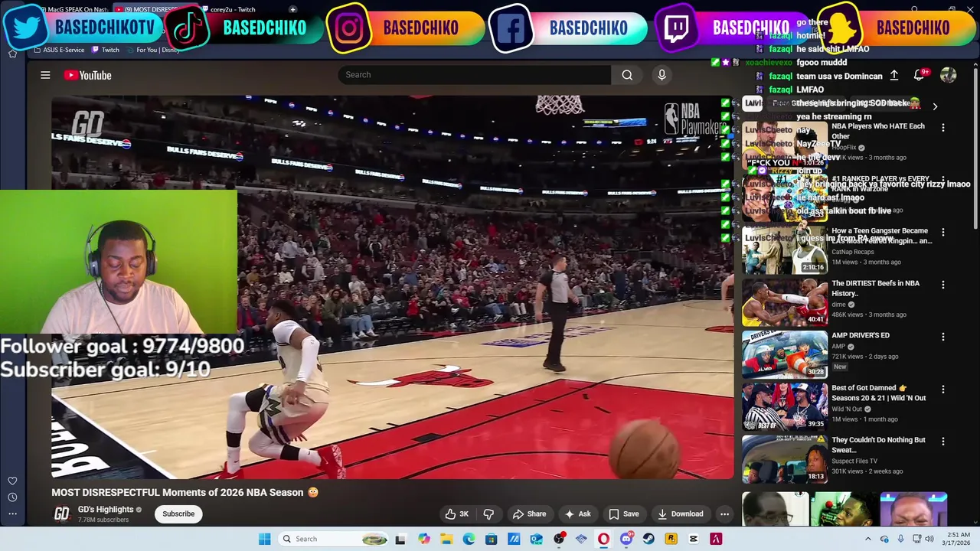
Task: Toggle the system tray microphone icon
Action: point(900,539)
